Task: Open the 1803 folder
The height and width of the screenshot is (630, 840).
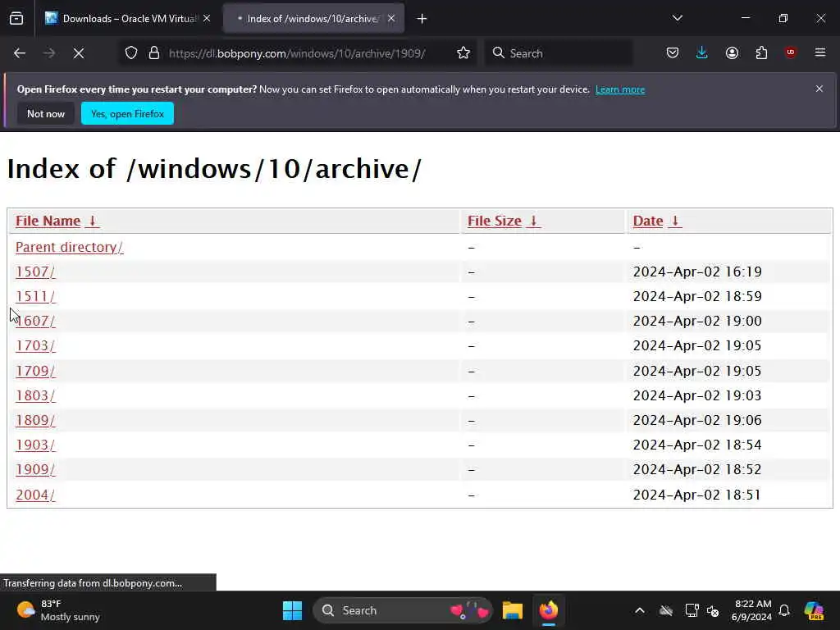Action: [x=35, y=395]
